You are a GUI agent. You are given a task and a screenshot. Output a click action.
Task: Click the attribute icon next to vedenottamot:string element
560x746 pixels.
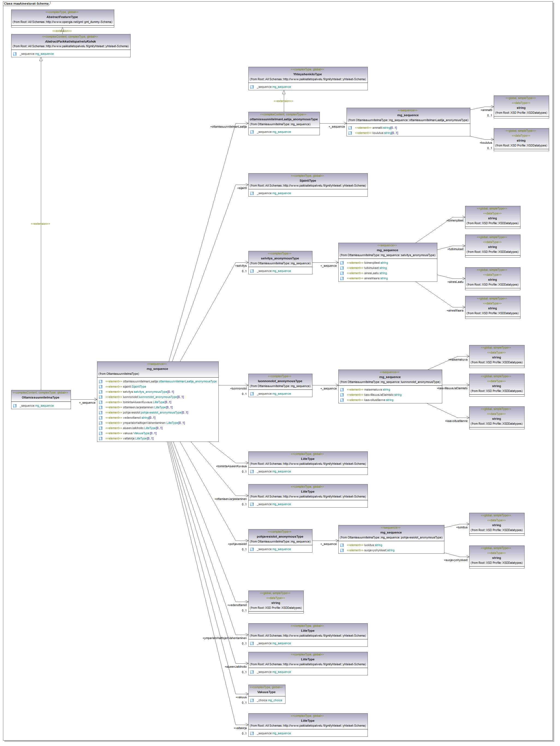tap(101, 418)
